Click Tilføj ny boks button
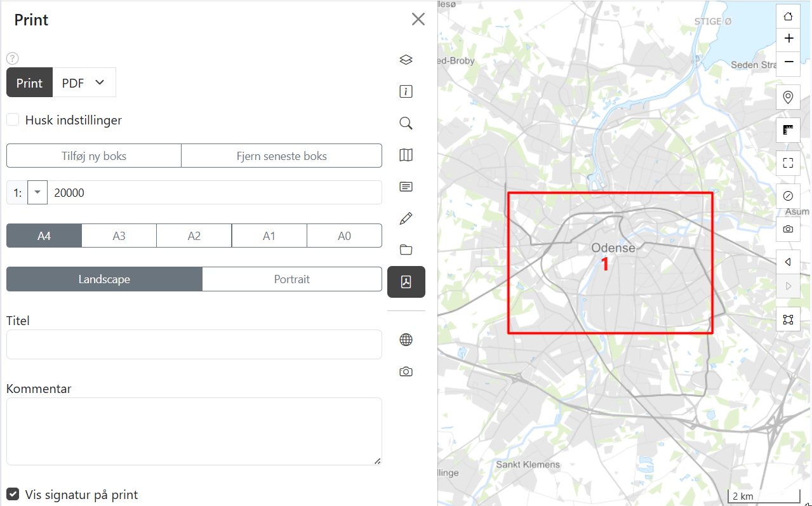This screenshot has width=812, height=506. tap(94, 156)
